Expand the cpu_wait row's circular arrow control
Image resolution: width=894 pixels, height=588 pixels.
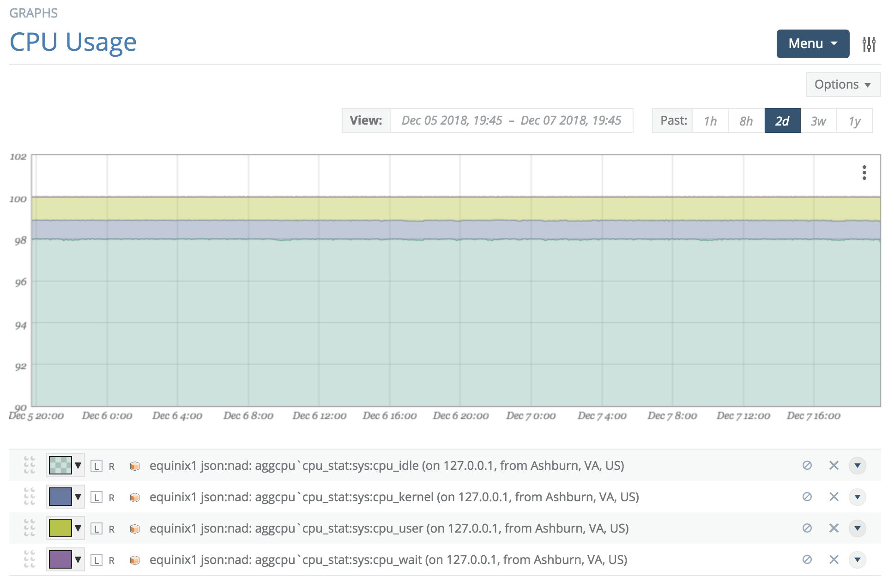click(x=858, y=559)
